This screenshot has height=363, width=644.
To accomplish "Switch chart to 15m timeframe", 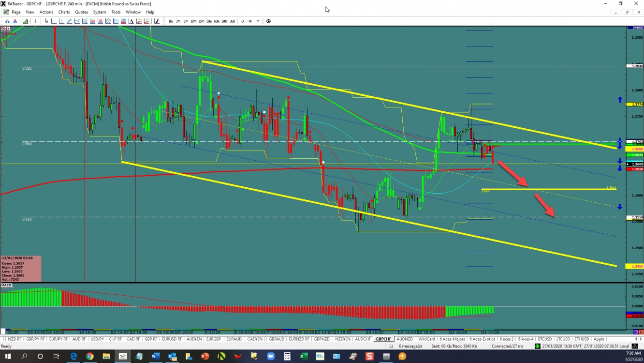I will tap(201, 21).
